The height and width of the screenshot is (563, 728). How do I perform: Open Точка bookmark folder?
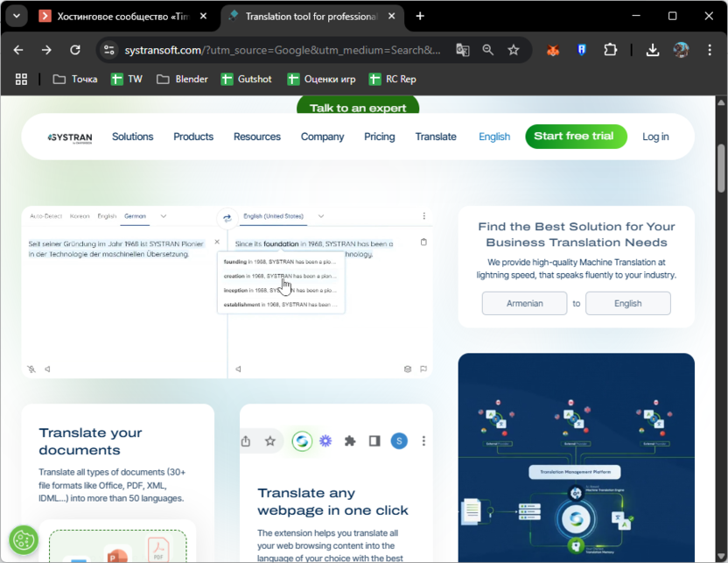(75, 79)
